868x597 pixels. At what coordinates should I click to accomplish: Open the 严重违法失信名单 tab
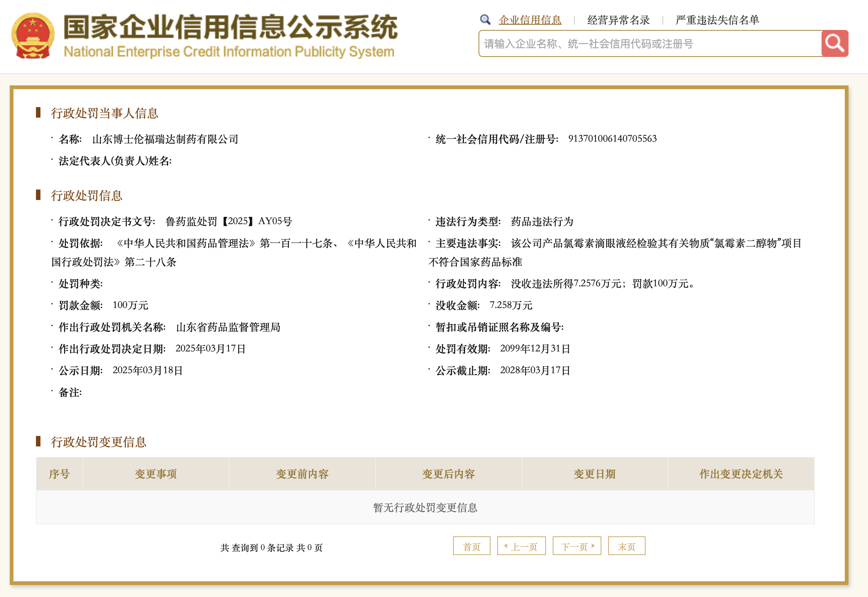717,20
